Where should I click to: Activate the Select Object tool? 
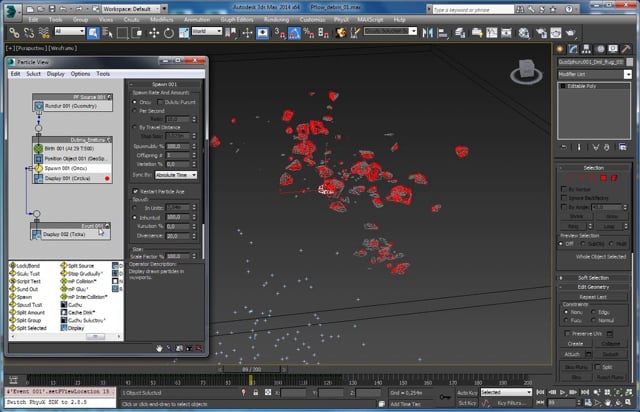point(93,33)
